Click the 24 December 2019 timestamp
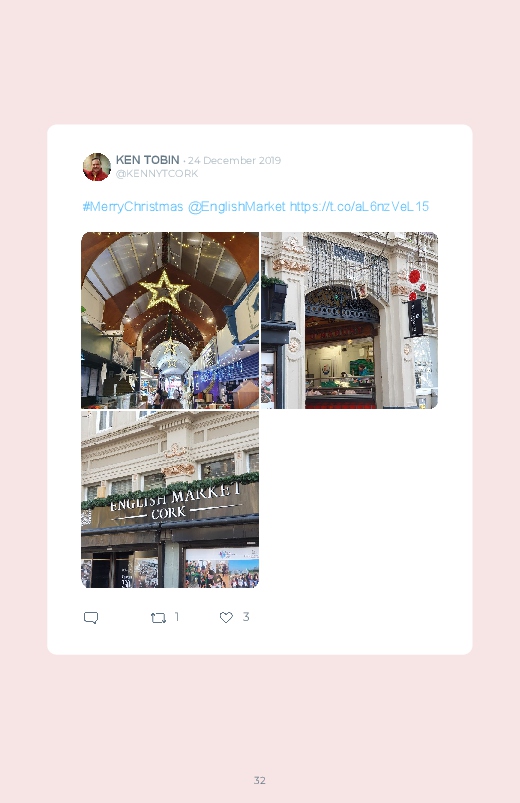 point(234,160)
